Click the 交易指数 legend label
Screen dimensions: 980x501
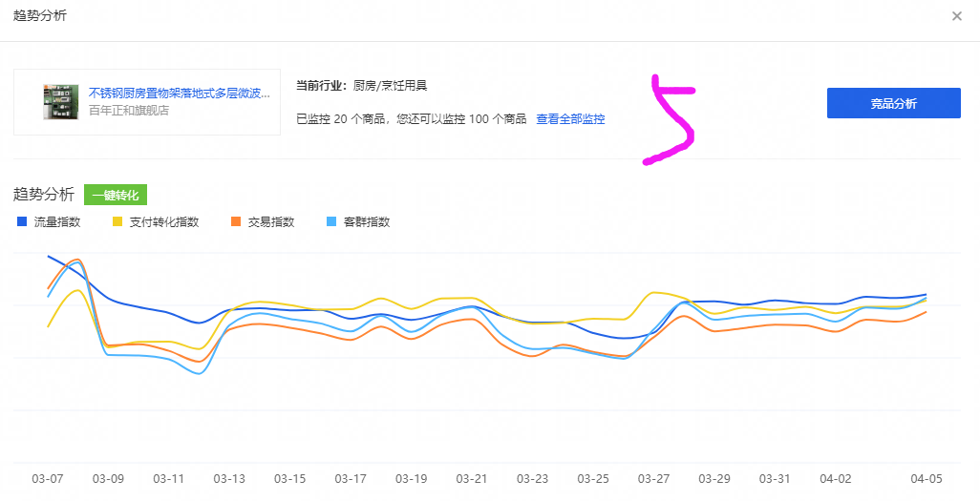[x=271, y=221]
